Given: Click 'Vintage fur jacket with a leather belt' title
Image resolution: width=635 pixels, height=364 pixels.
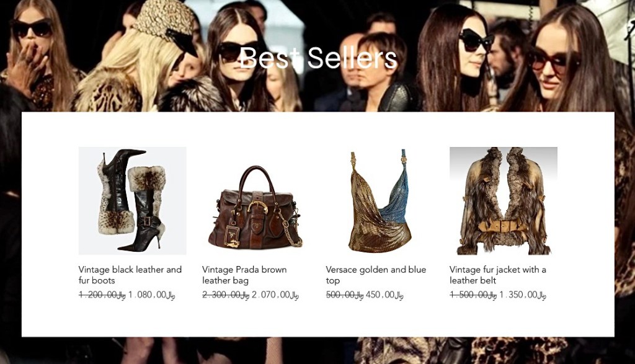Looking at the screenshot, I should 498,275.
